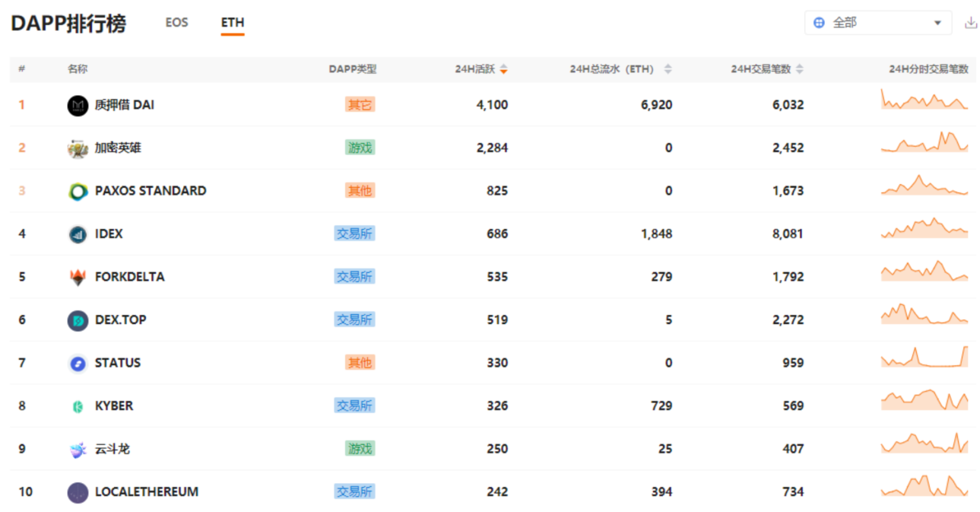Click the 交易所 tag for FORKDELTA
This screenshot has height=512, width=980.
pyautogui.click(x=354, y=277)
